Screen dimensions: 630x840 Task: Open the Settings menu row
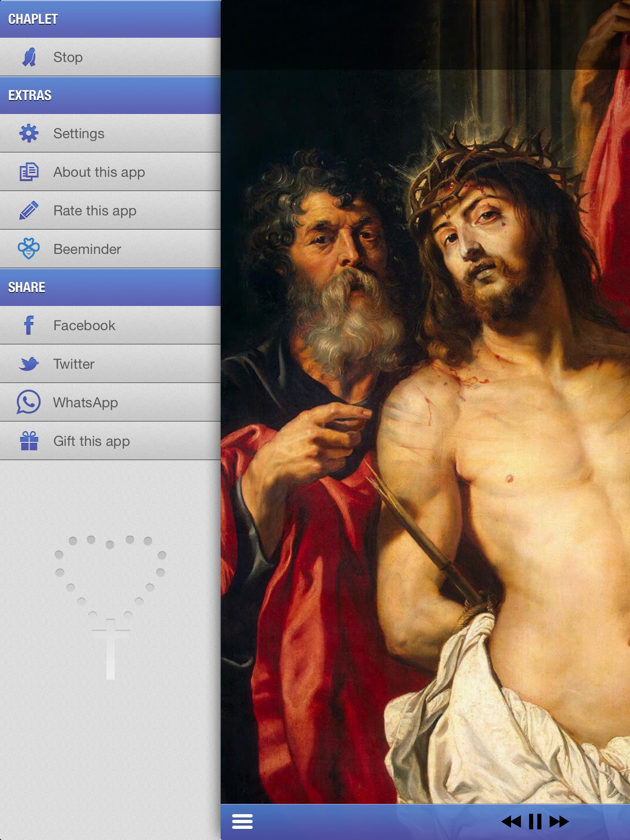(110, 133)
